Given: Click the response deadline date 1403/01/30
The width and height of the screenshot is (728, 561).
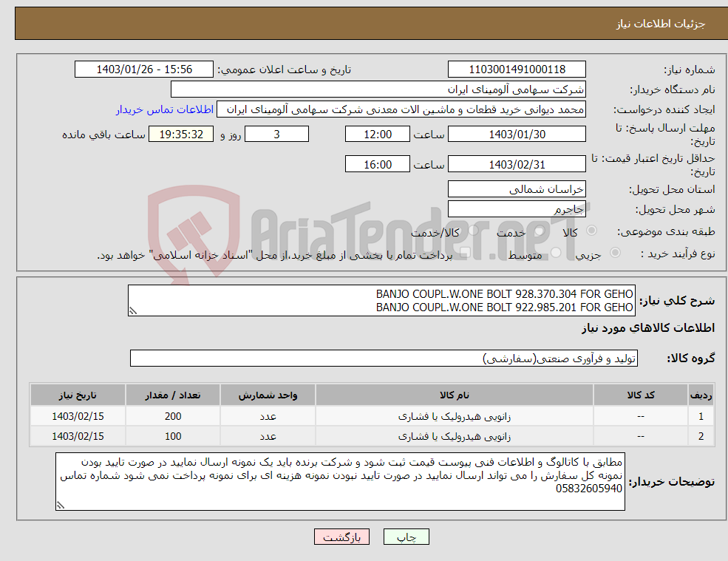Looking at the screenshot, I should tap(517, 135).
